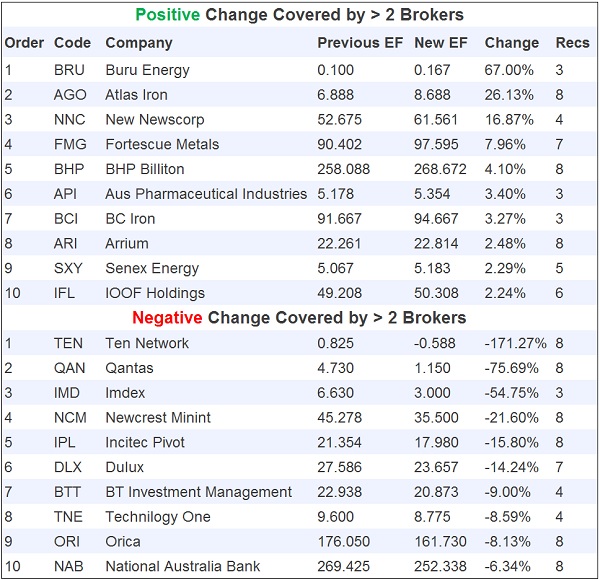600x580 pixels.
Task: Click the Negative Change section title
Action: [x=300, y=318]
